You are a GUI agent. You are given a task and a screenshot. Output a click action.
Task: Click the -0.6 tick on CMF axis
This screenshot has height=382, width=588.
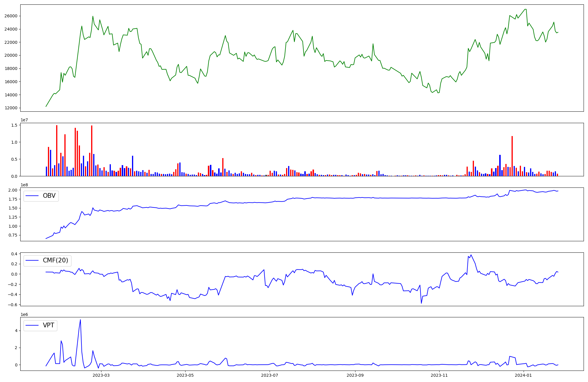tap(13, 305)
